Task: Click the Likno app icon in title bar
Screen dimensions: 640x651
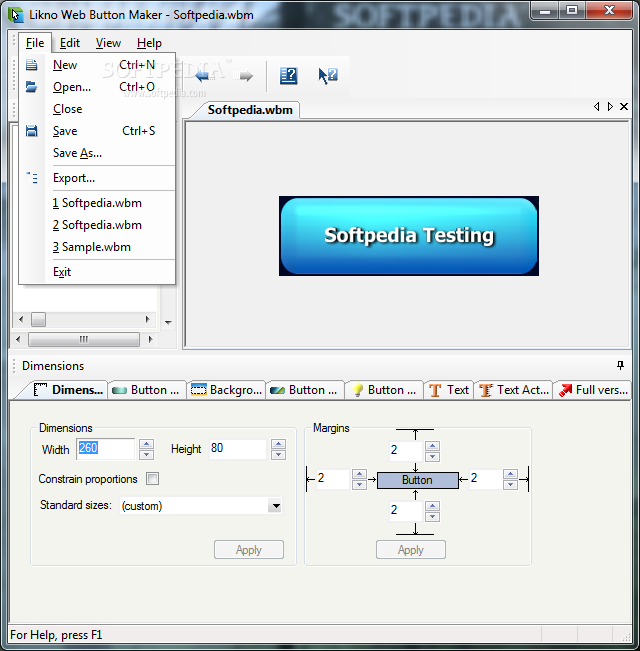Action: pyautogui.click(x=15, y=15)
